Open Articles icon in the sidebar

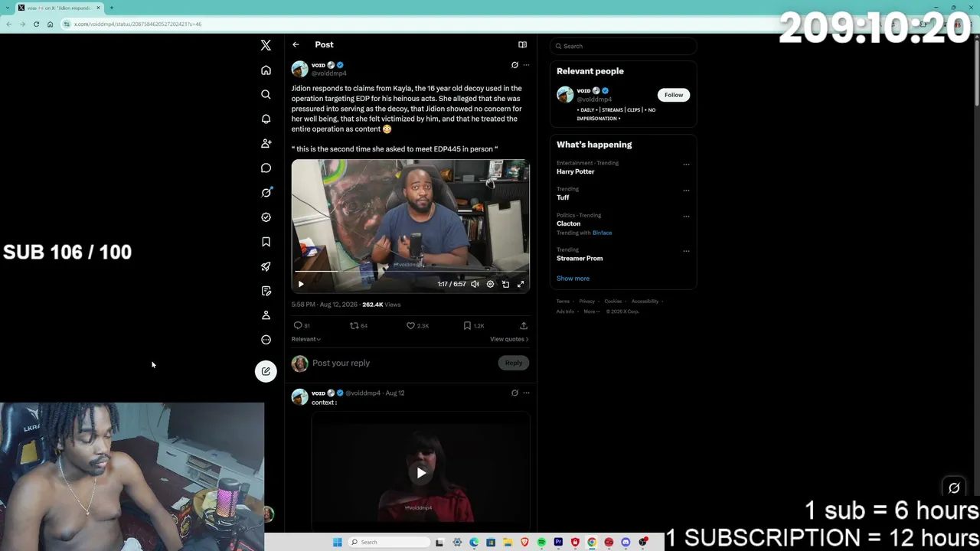click(x=266, y=291)
